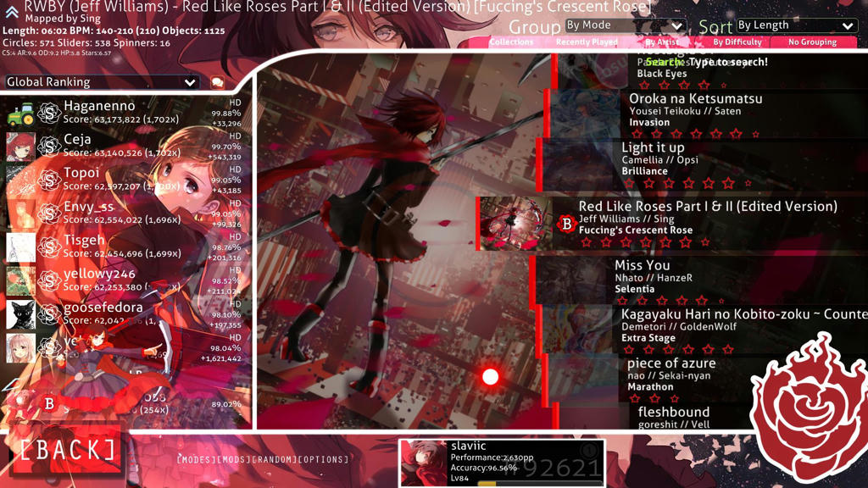Select the 'piece of azure' song title
Viewport: 868px width, 488px height.
click(x=671, y=363)
